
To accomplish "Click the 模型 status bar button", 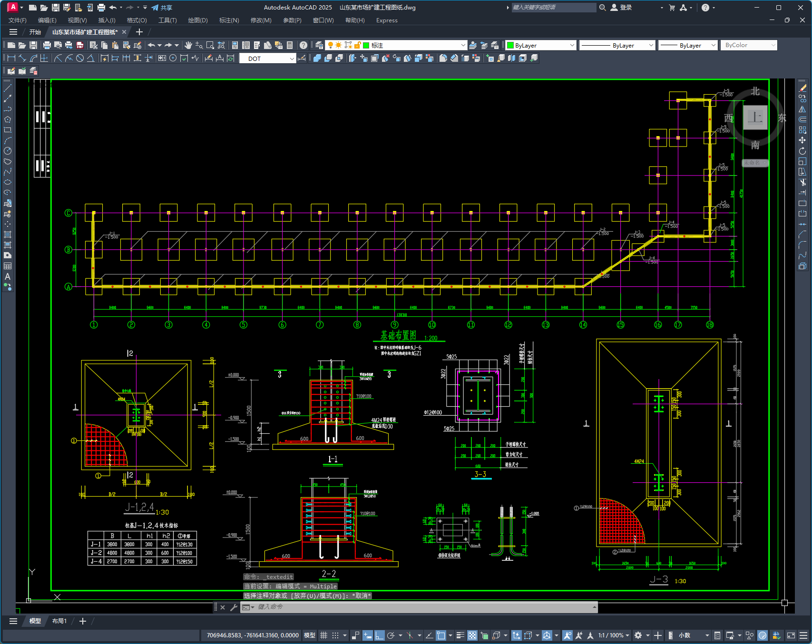I will [310, 635].
